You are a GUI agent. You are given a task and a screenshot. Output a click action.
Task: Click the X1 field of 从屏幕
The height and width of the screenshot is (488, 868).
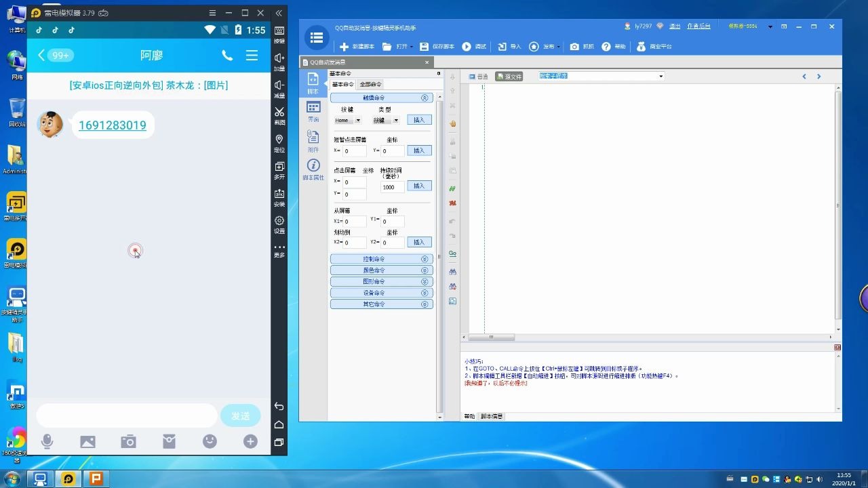(x=354, y=222)
